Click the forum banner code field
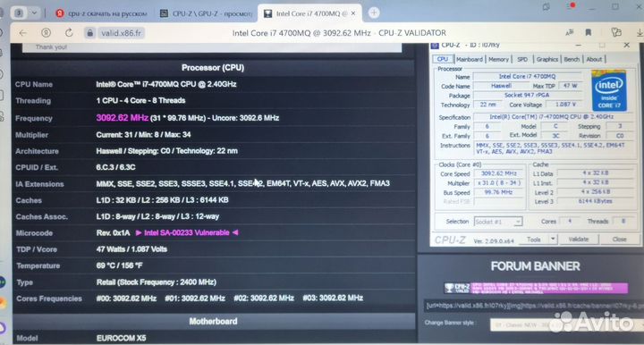Screen dimensions: 644x345 [x=533, y=306]
